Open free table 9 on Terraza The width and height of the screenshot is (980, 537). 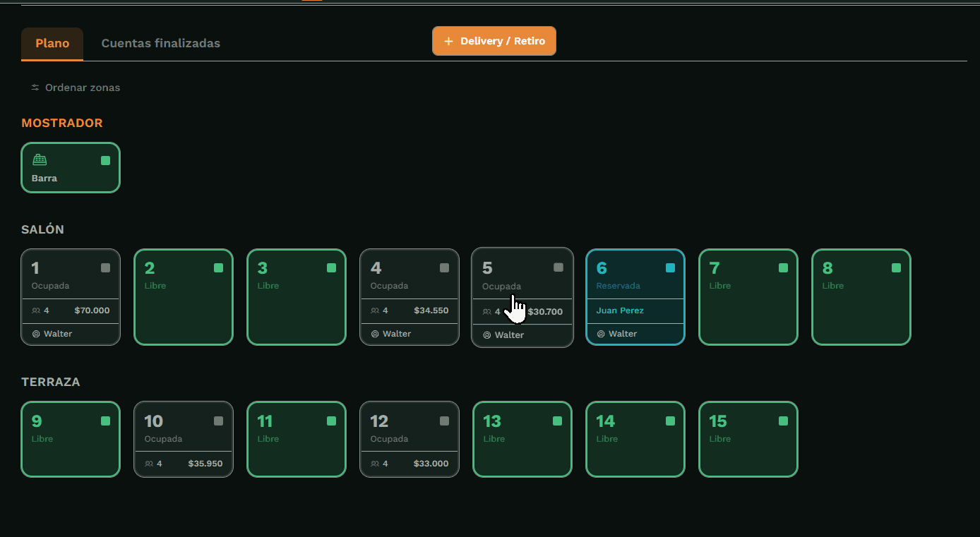(71, 439)
